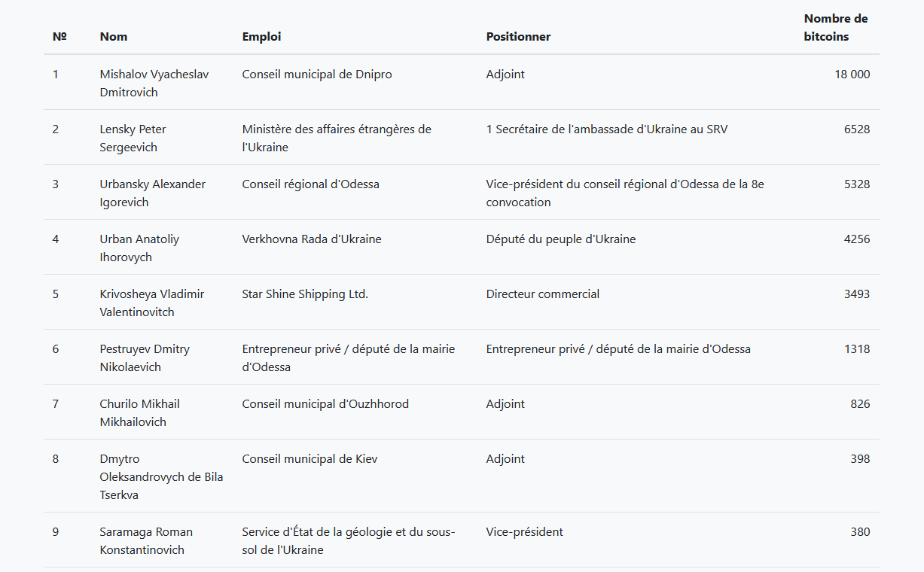Click the "Star Shine Shipping Ltd." cell
The image size is (924, 572).
(305, 294)
